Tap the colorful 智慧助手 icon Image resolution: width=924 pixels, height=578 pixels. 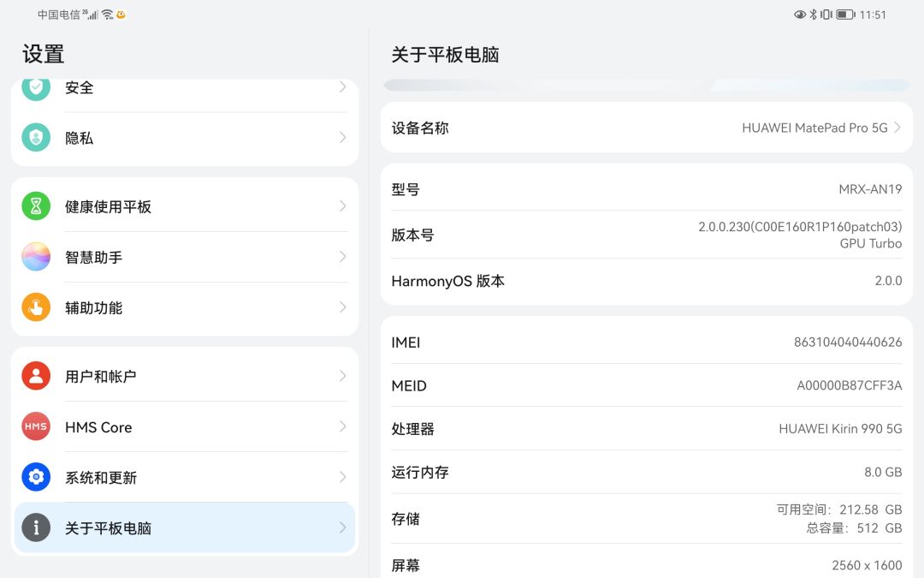36,257
